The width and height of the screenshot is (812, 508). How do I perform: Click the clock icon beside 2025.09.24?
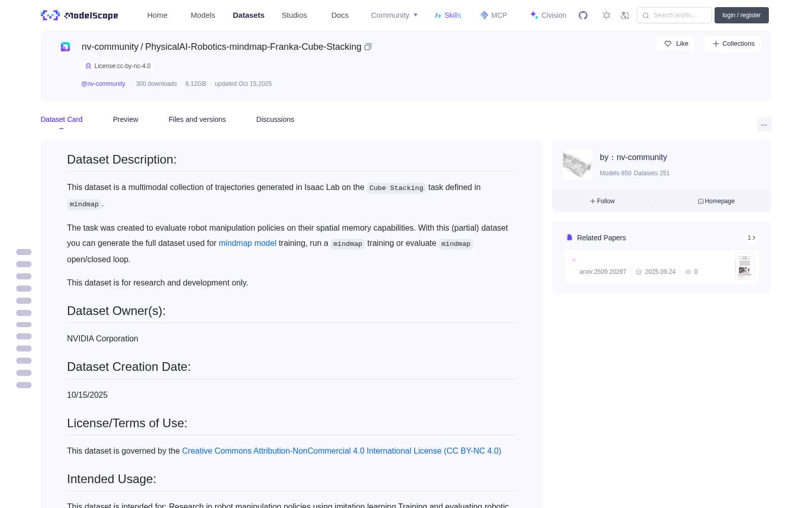pyautogui.click(x=639, y=272)
